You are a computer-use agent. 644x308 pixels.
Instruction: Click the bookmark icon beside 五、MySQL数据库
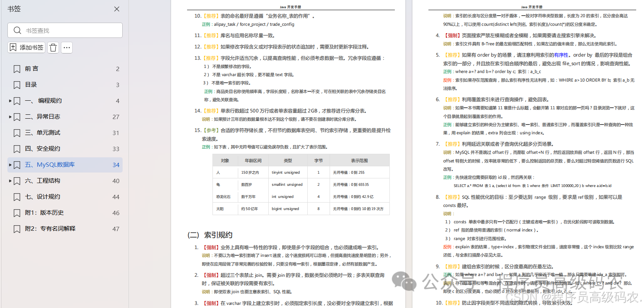click(x=17, y=165)
